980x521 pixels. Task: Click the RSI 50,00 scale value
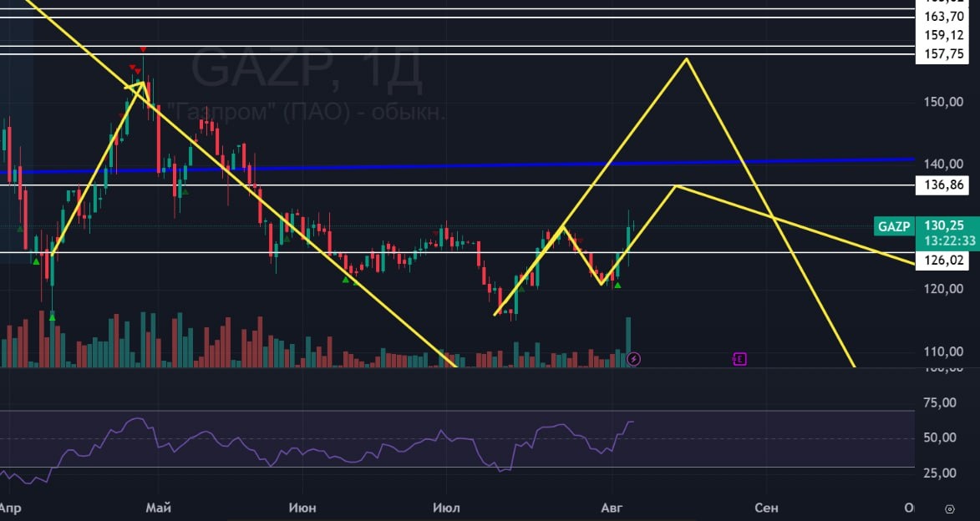tap(939, 438)
